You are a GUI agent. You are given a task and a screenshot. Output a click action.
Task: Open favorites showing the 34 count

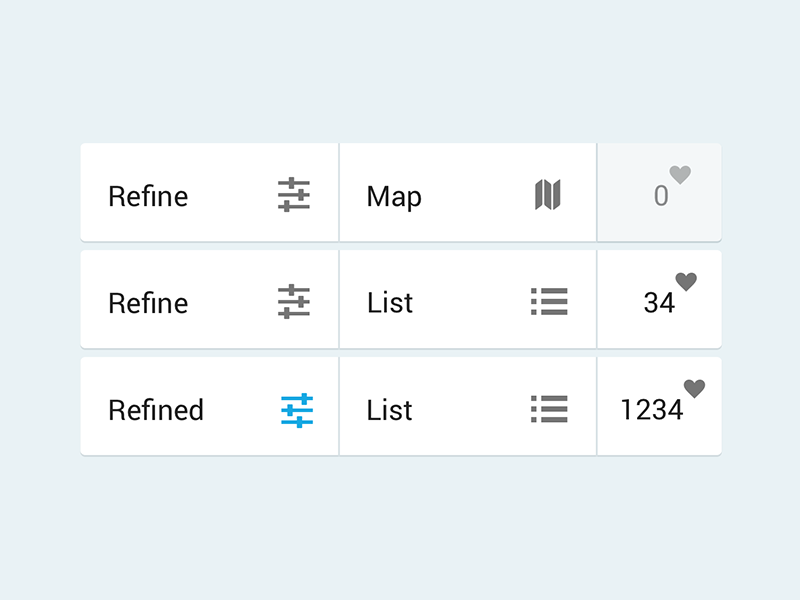coord(659,303)
